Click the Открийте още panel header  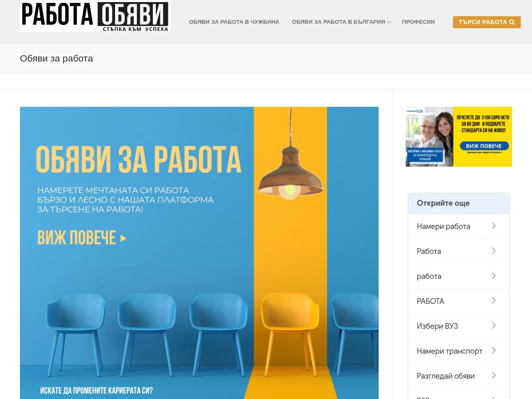tap(459, 203)
